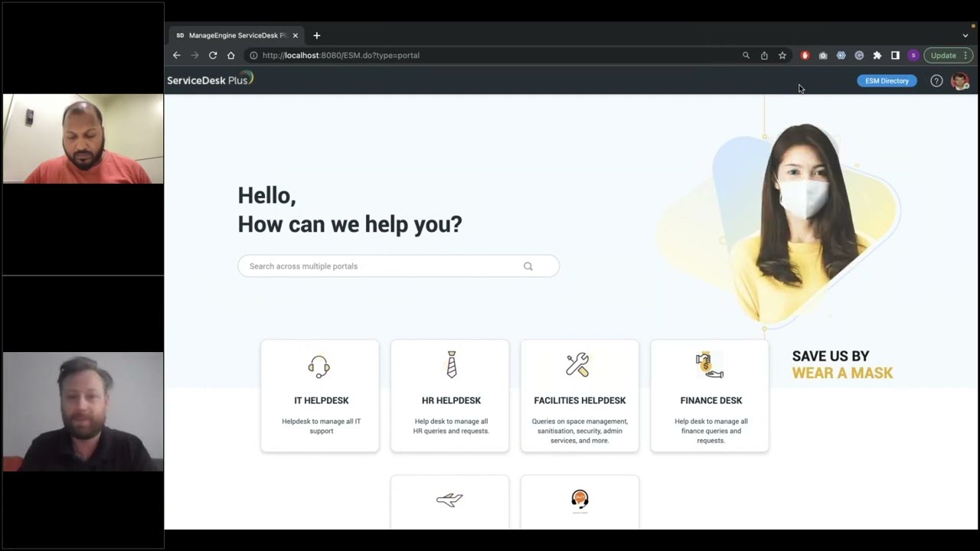Viewport: 980px width, 551px height.
Task: Bookmark this page with star icon
Action: [x=782, y=55]
